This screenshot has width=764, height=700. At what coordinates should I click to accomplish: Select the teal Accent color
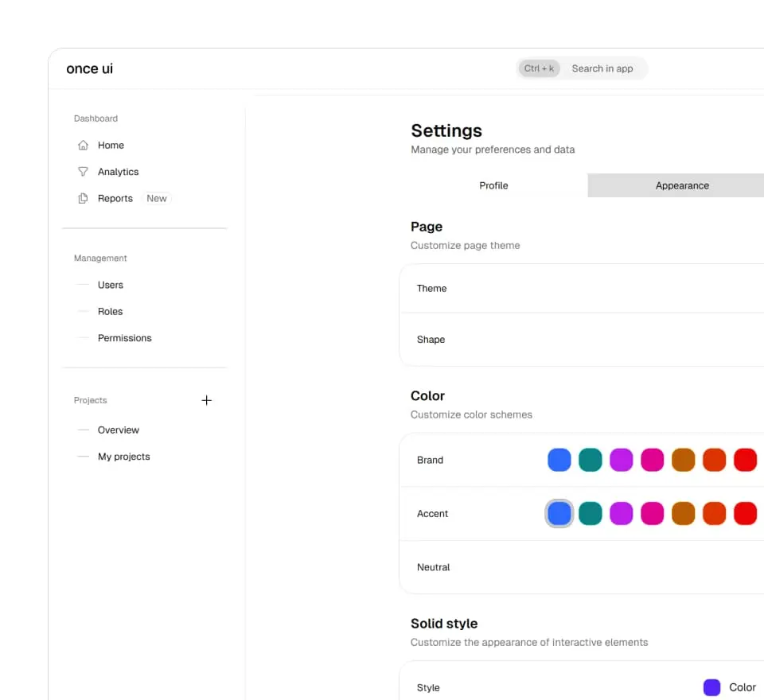tap(591, 513)
